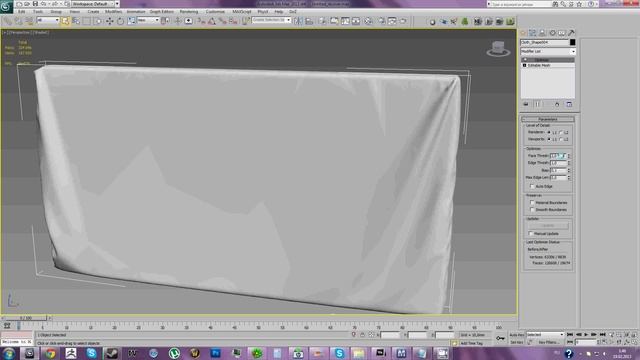Toggle the Snaps toggle icon
Image resolution: width=640 pixels, height=360 pixels.
(201, 21)
